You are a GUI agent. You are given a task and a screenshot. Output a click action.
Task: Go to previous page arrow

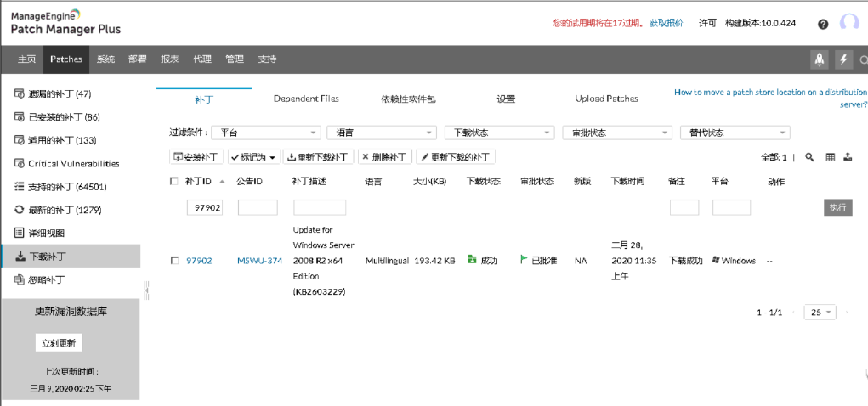click(x=794, y=313)
